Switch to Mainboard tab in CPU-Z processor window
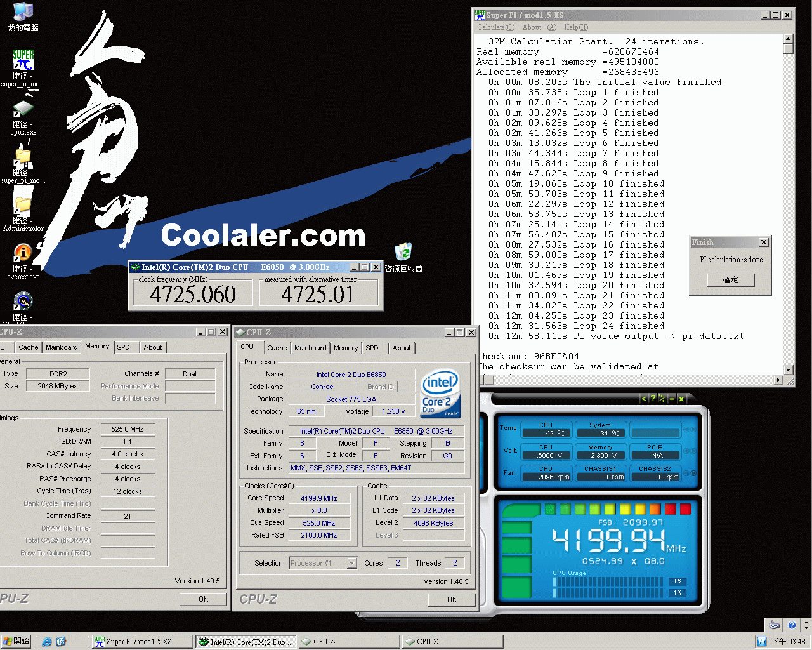This screenshot has height=650, width=812. [x=310, y=348]
